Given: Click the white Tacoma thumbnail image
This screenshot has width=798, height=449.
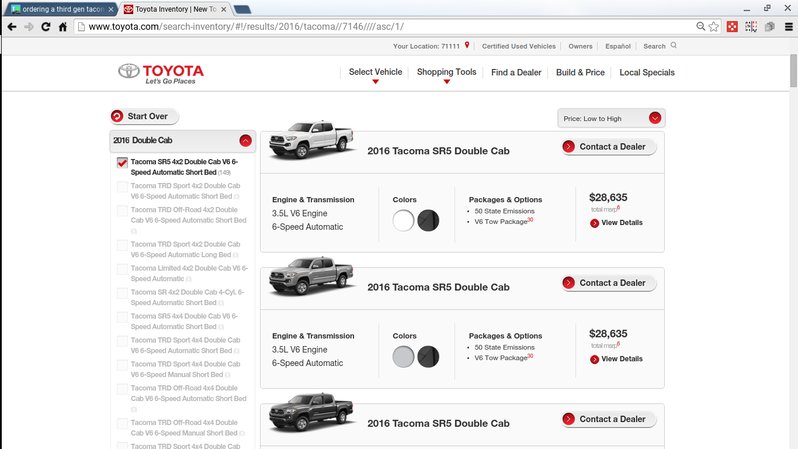Looking at the screenshot, I should point(311,138).
